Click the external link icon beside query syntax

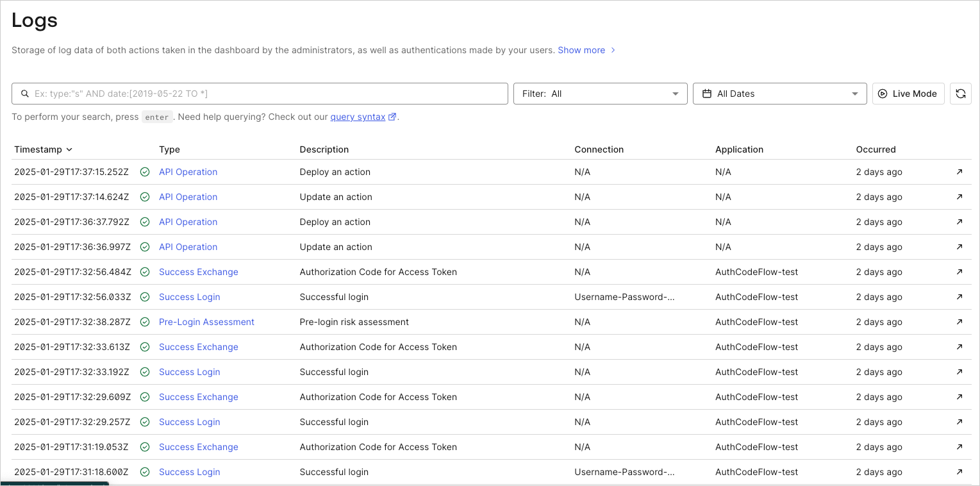tap(392, 117)
